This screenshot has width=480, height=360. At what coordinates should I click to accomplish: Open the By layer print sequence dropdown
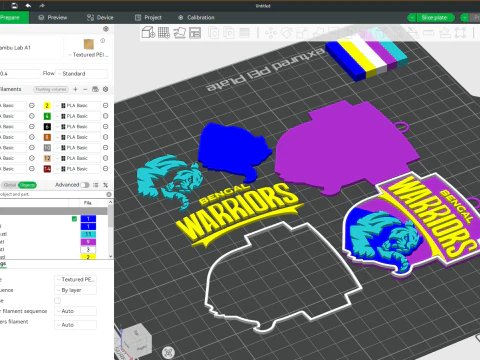click(75, 290)
